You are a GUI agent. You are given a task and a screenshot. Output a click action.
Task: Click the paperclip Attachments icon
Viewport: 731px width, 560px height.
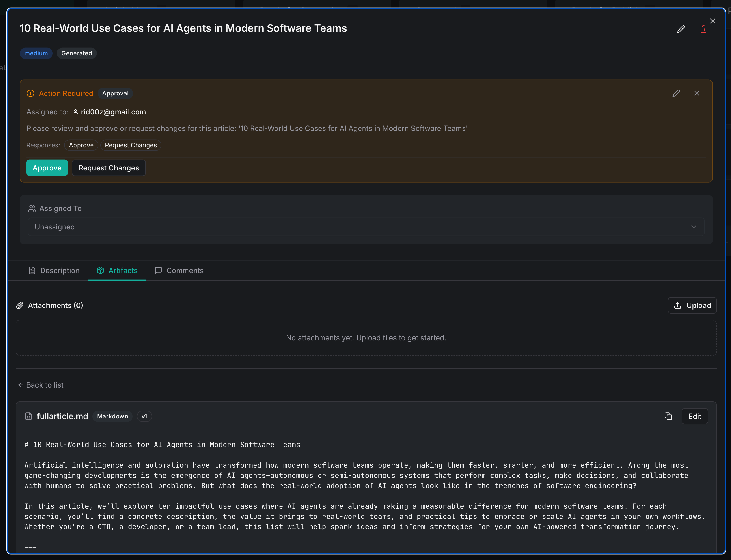point(20,305)
